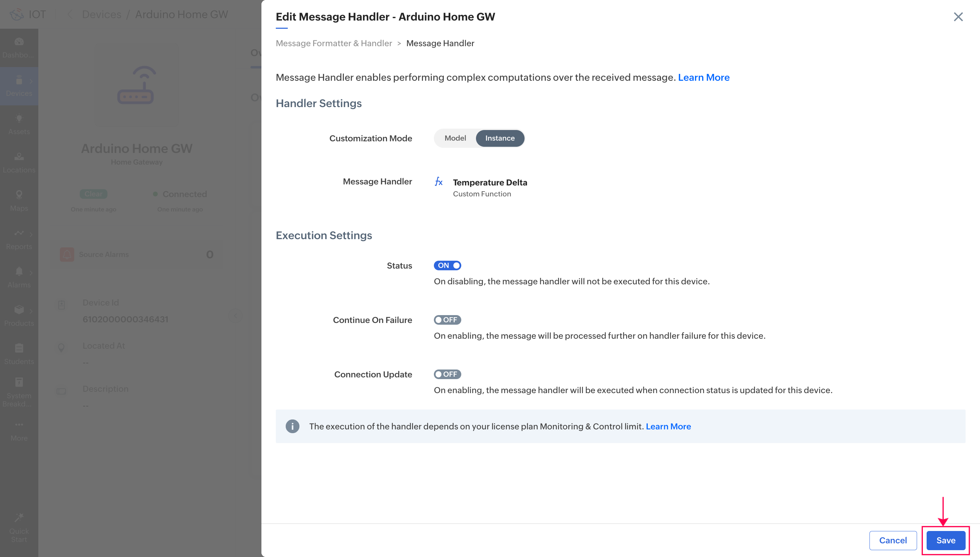The height and width of the screenshot is (557, 980).
Task: Close the Edit Message Handler panel
Action: [958, 17]
